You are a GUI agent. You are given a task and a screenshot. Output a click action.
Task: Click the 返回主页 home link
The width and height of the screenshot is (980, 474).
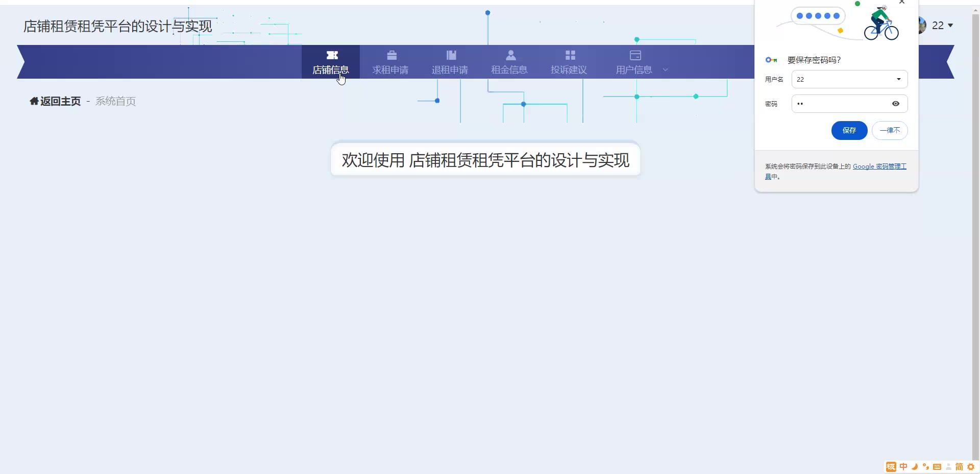(x=55, y=101)
